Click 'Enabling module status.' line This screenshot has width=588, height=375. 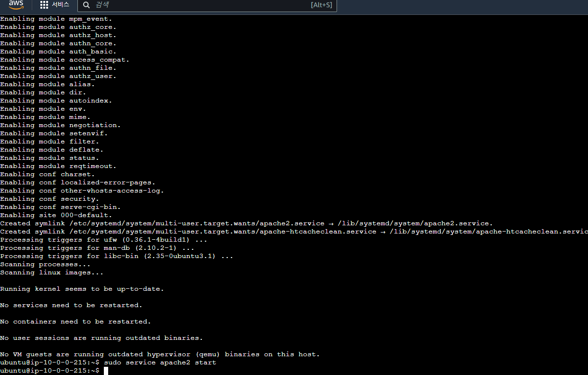[x=50, y=158]
